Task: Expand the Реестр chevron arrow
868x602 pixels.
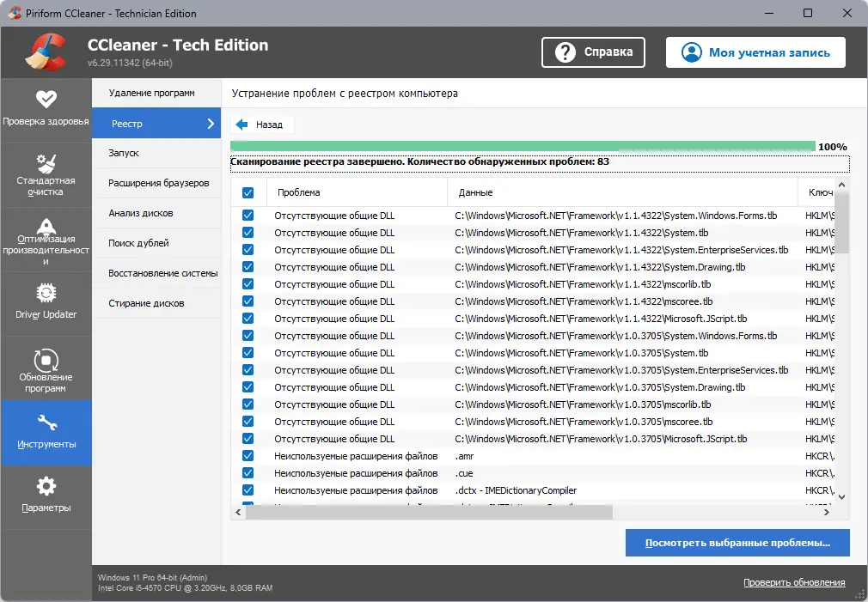Action: (x=211, y=123)
